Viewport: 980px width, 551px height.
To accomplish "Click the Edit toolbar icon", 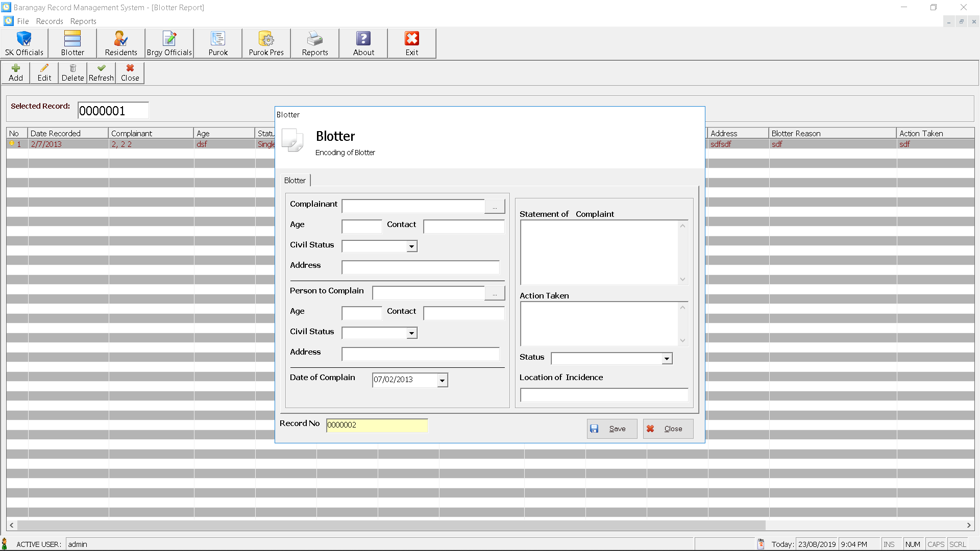I will tap(45, 72).
